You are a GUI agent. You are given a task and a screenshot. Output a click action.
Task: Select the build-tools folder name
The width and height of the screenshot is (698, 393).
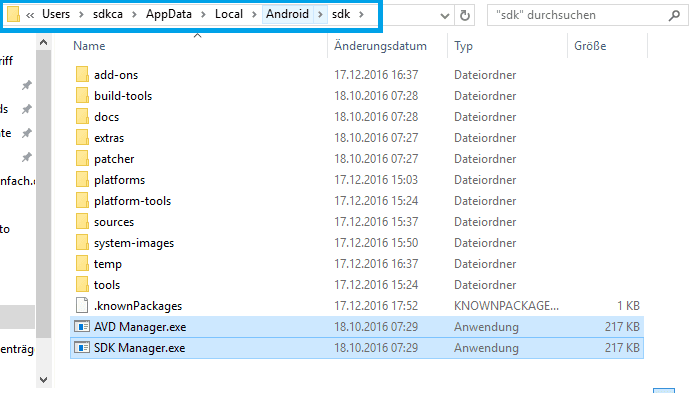pos(123,96)
